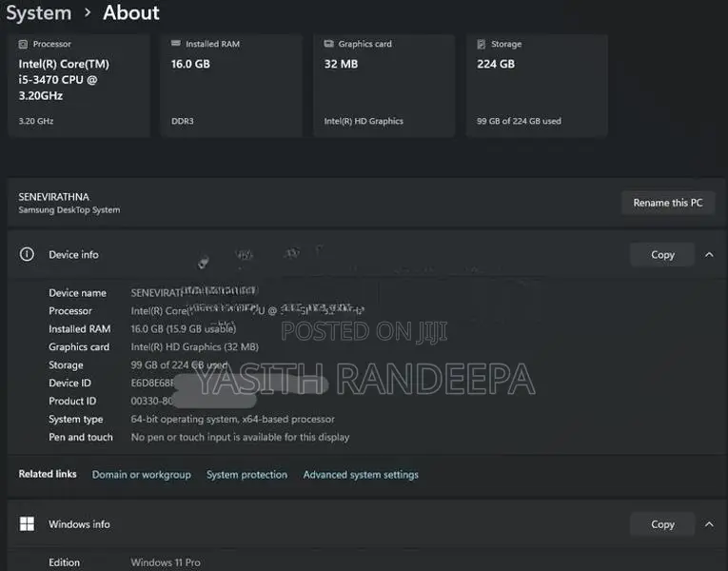Click the Device info section header
Viewport: 728px width, 571px height.
coord(365,254)
